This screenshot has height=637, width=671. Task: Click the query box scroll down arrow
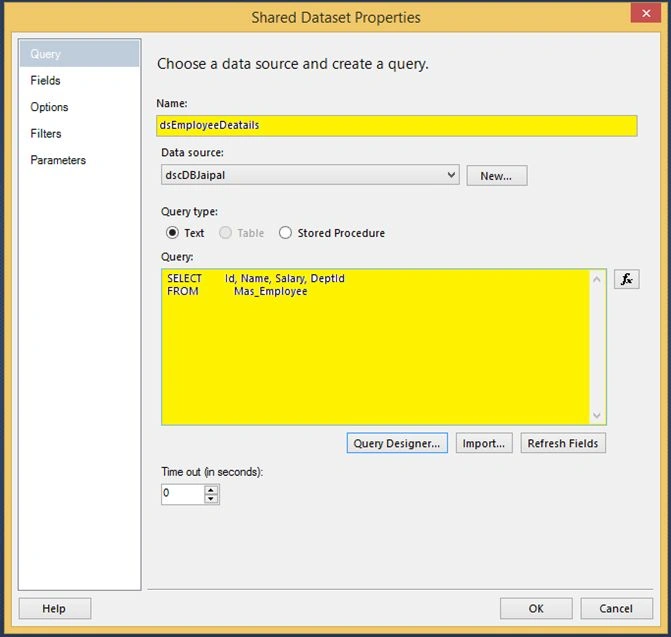597,415
